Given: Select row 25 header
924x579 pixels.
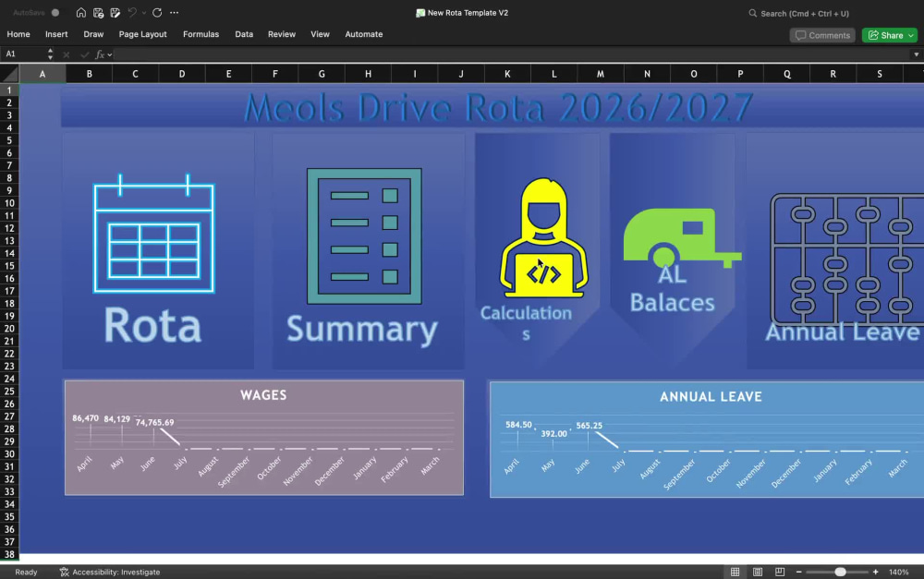Looking at the screenshot, I should (x=9, y=392).
